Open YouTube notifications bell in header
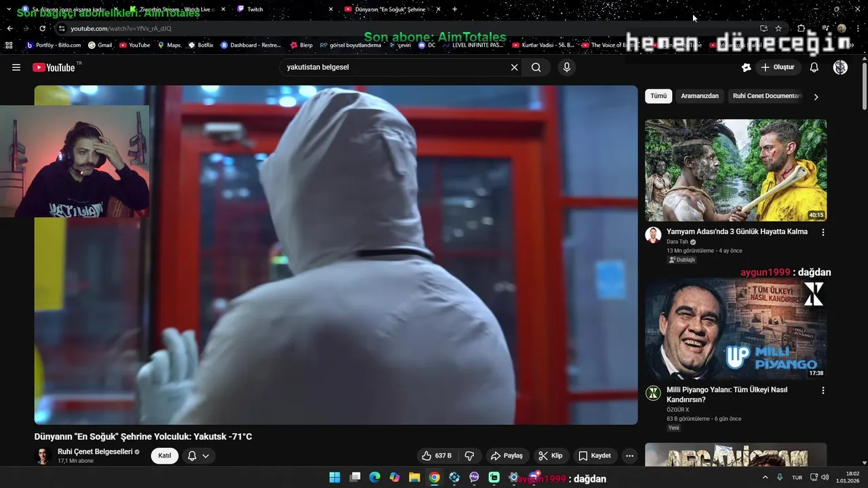868x488 pixels. tap(814, 67)
